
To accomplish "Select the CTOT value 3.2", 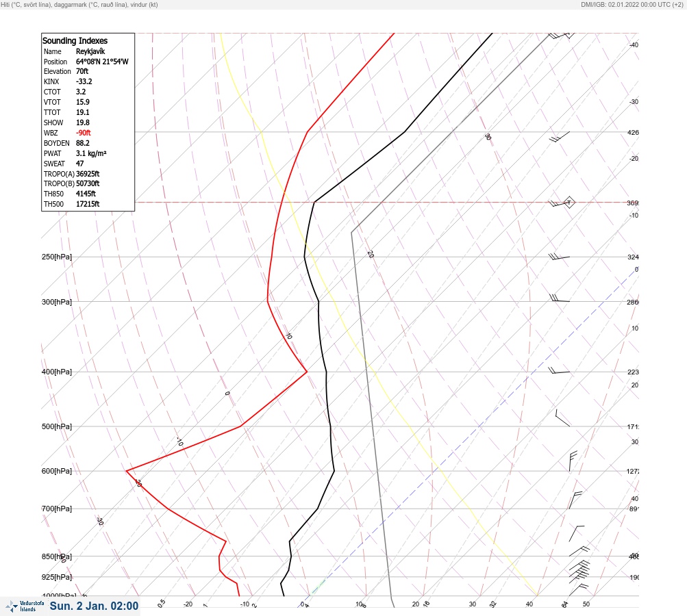I will tap(81, 92).
